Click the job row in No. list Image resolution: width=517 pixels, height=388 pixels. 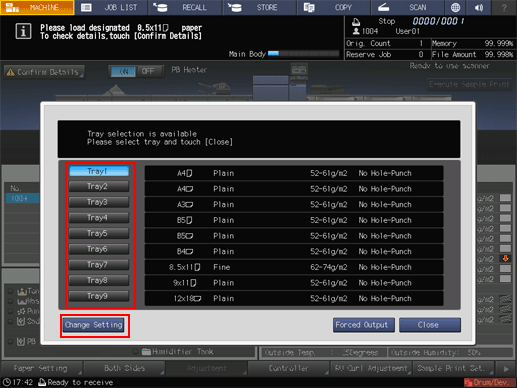point(21,199)
